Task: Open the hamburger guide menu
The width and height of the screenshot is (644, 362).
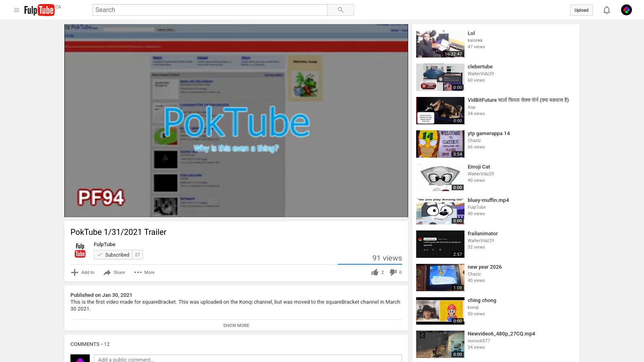Action: pyautogui.click(x=17, y=10)
